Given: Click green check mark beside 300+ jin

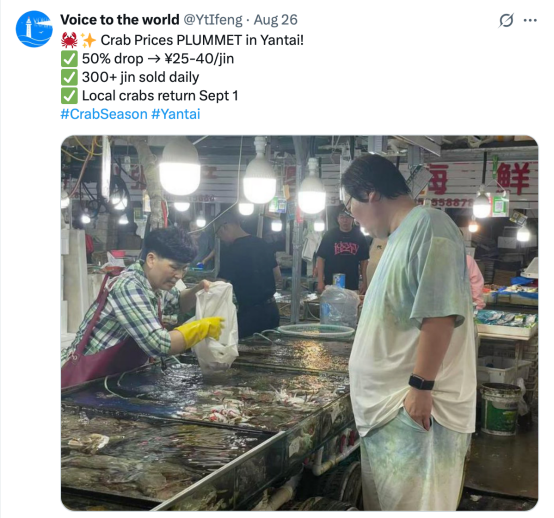Looking at the screenshot, I should click(69, 77).
